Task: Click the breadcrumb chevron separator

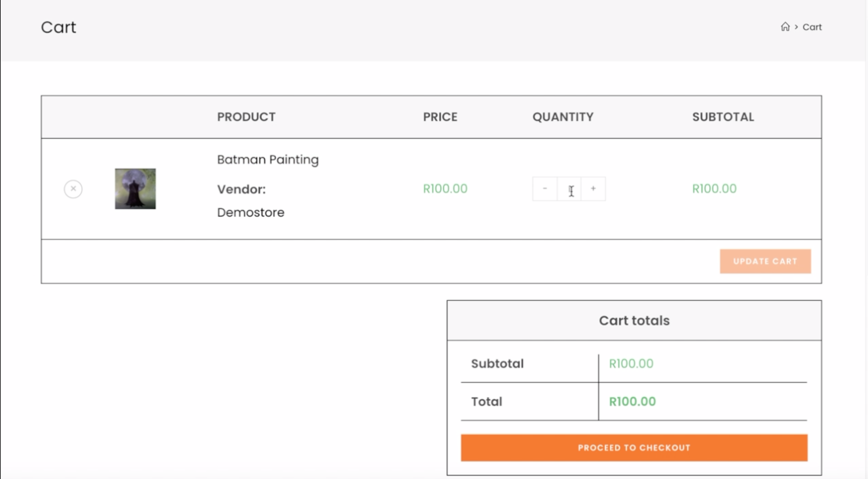Action: coord(796,27)
